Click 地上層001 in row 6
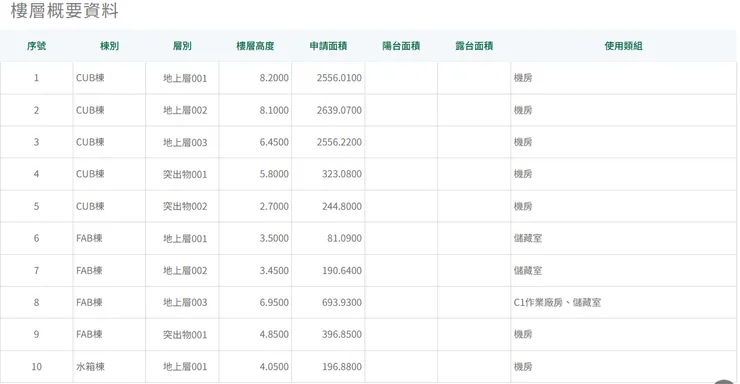Viewport: 740px width, 384px height. point(185,238)
